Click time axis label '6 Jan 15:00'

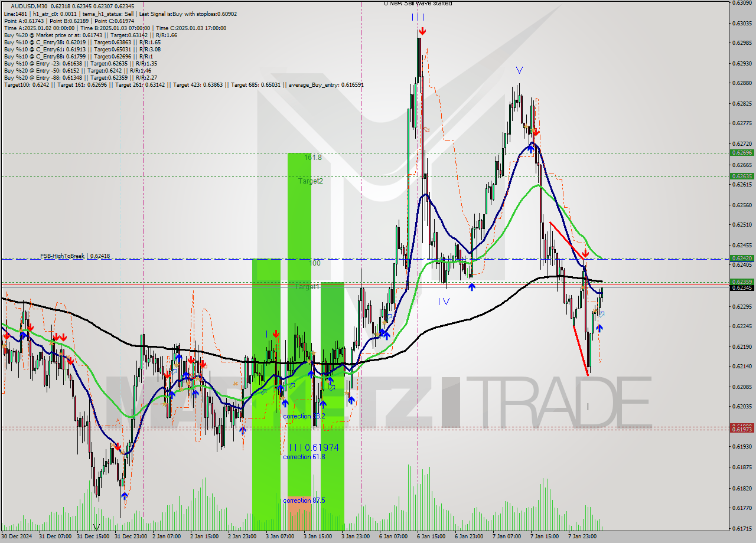431,536
